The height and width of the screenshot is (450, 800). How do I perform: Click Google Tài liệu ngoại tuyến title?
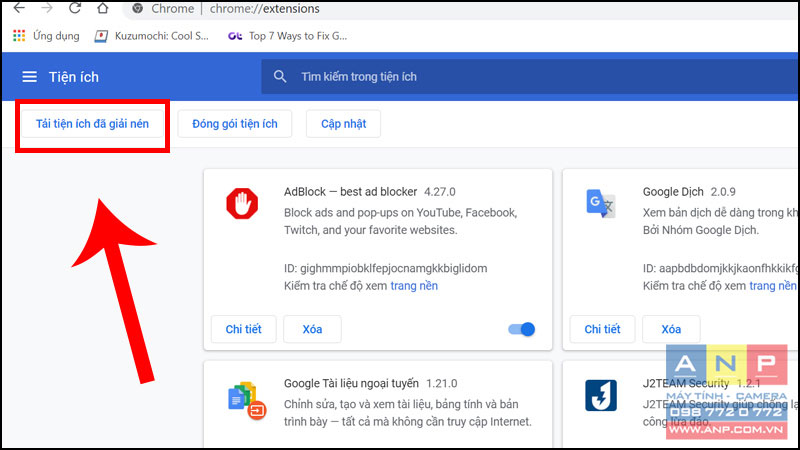351,383
